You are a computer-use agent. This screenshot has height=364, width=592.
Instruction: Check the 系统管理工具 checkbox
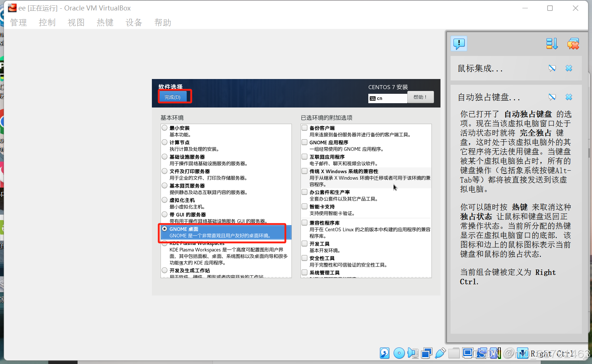(x=304, y=272)
